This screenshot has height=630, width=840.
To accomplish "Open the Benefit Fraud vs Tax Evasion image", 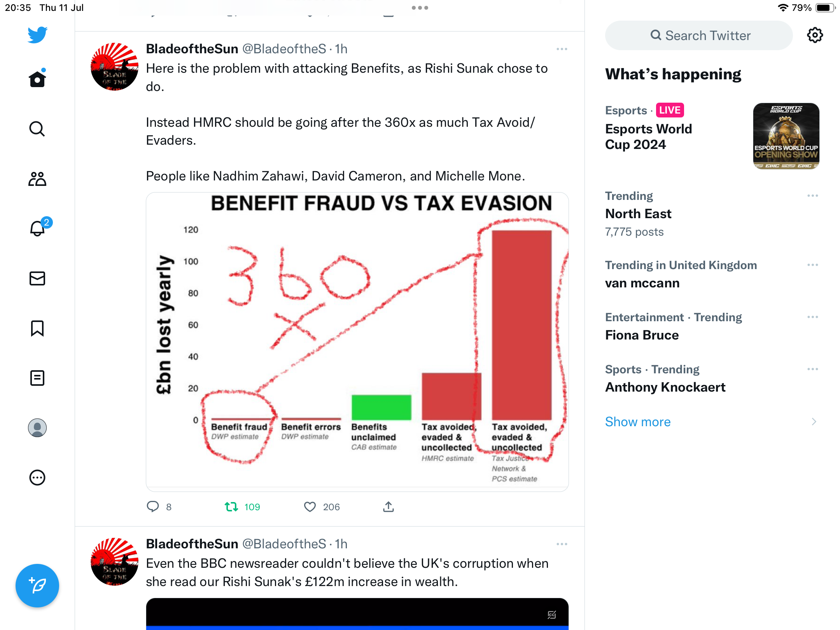I will (357, 342).
